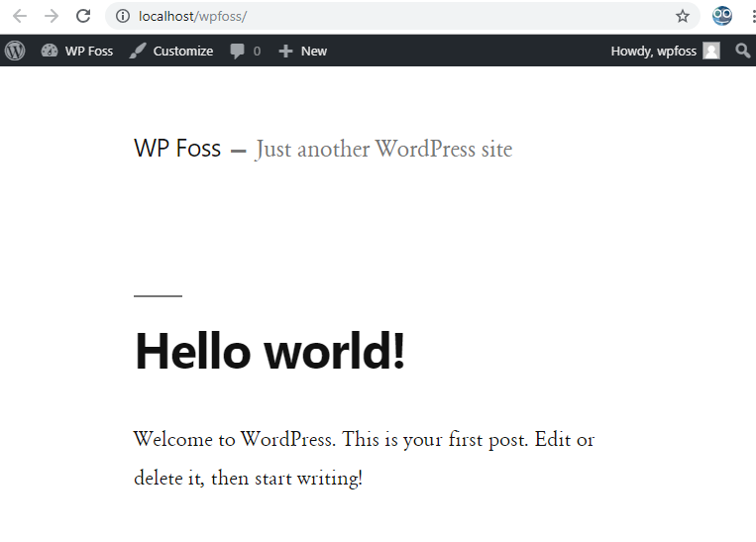Go forward with the browser forward arrow
This screenshot has width=756, height=542.
tap(52, 17)
